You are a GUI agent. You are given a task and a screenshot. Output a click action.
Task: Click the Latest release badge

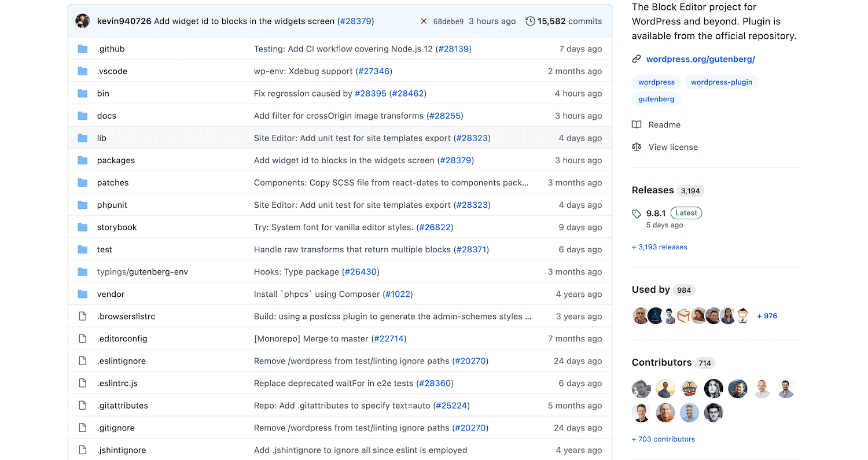coord(686,213)
